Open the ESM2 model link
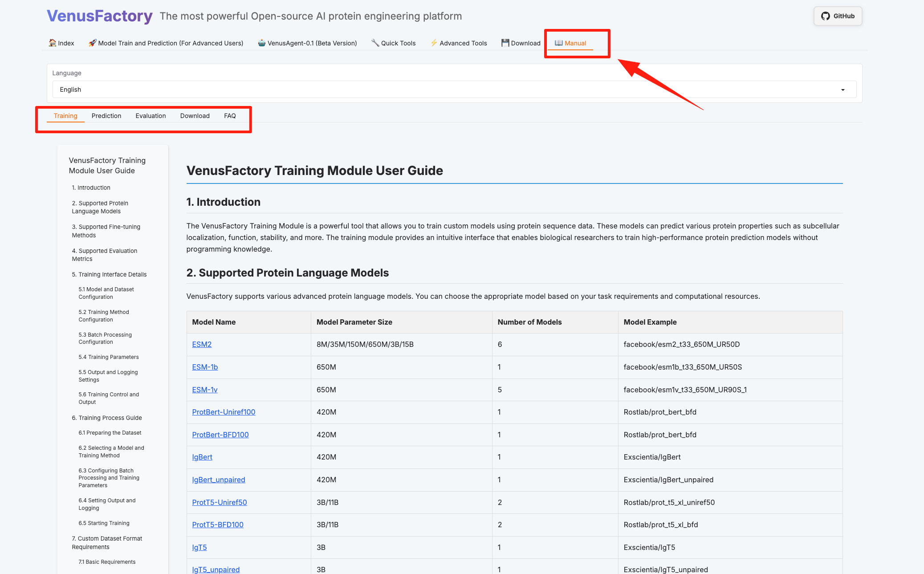 (202, 344)
